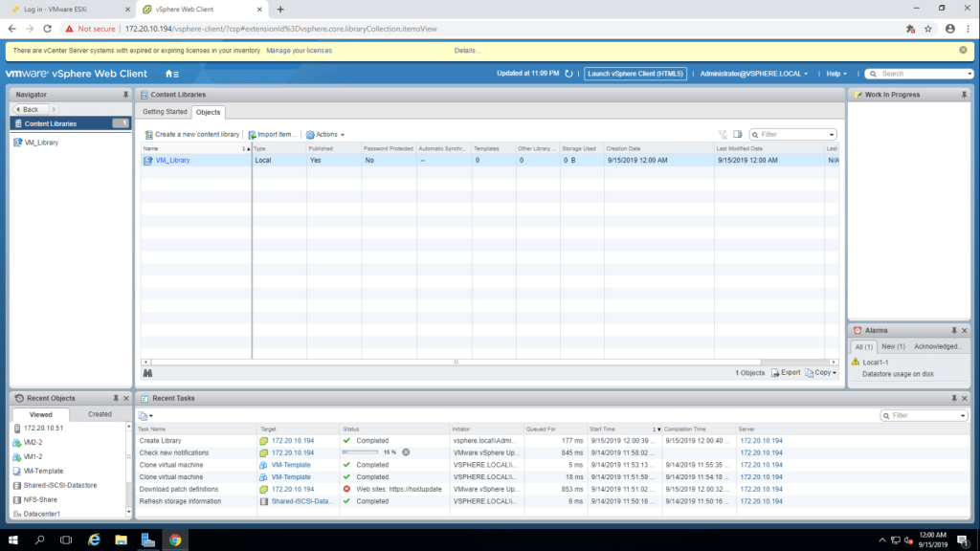Open the Actions dropdown menu
Screen dimensions: 980x551
(325, 135)
